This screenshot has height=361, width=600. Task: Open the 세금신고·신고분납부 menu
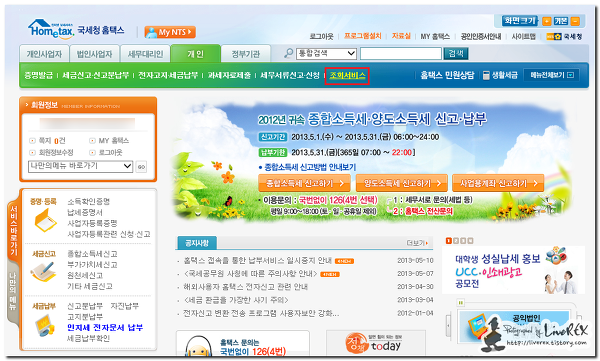coord(95,75)
